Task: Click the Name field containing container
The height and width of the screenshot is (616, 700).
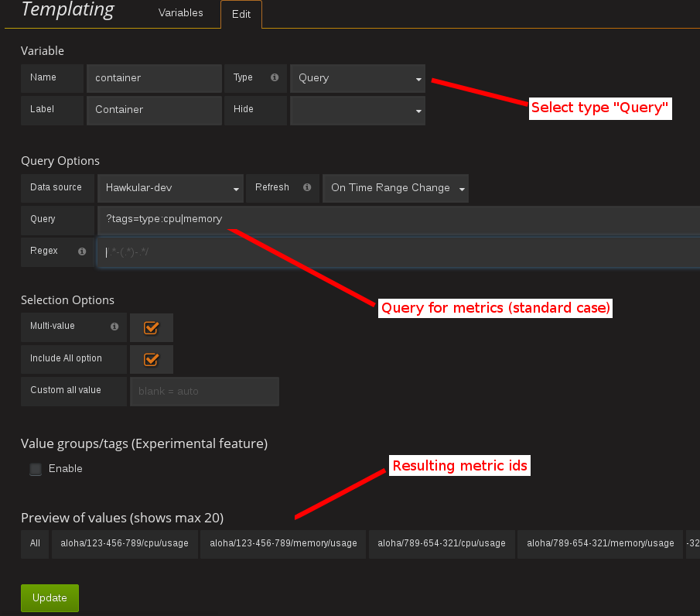Action: (x=154, y=78)
